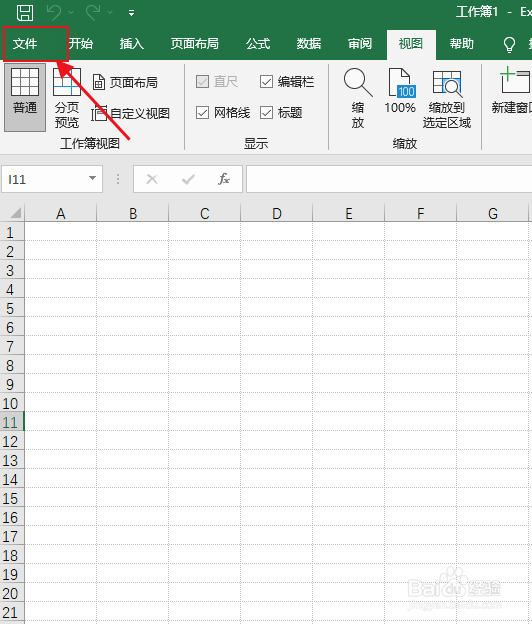Viewport: 532px width, 624px height.
Task: Select row 20 header
Action: 12,593
